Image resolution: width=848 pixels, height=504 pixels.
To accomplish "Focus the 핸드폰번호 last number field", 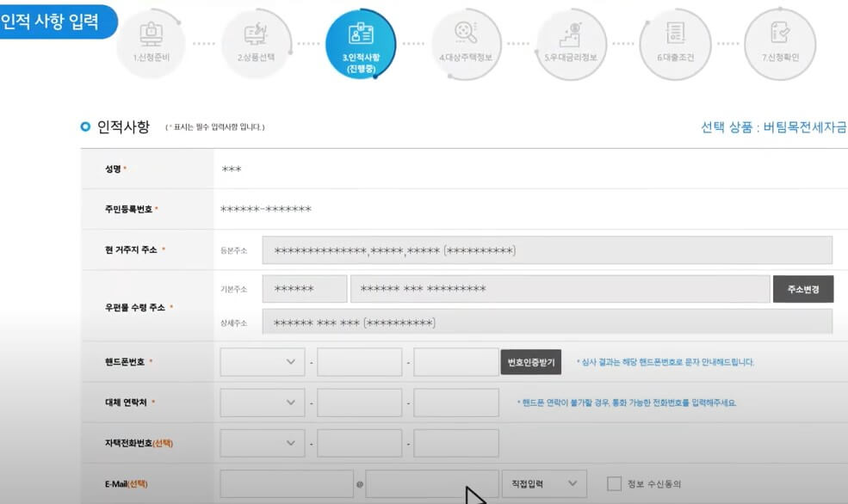I will pyautogui.click(x=456, y=362).
